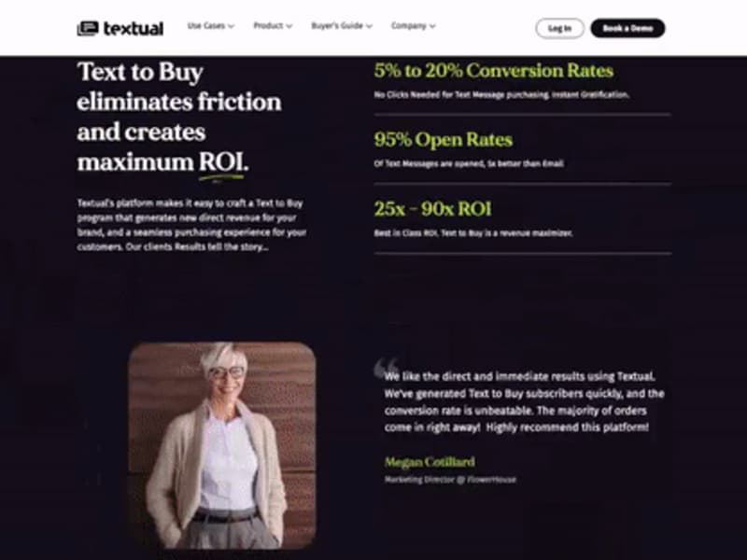Click the 'Of Text Messages are opened' line
This screenshot has height=560, width=747.
[x=469, y=164]
